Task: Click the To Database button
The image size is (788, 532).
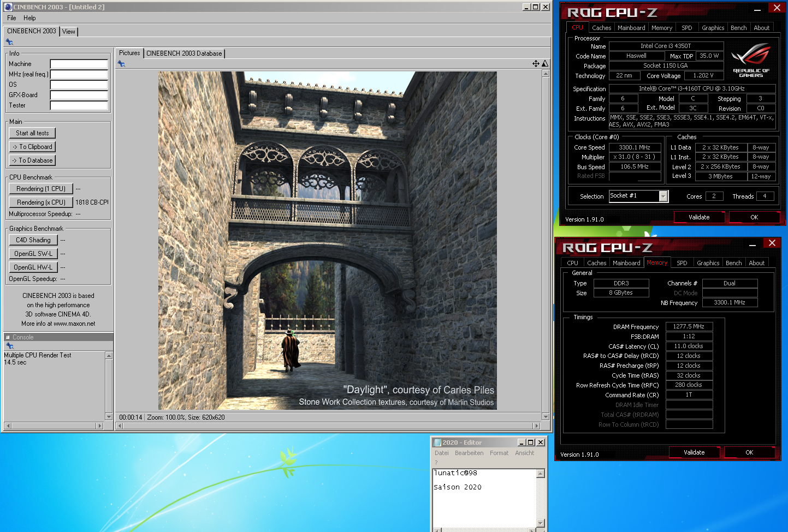Action: pyautogui.click(x=32, y=160)
